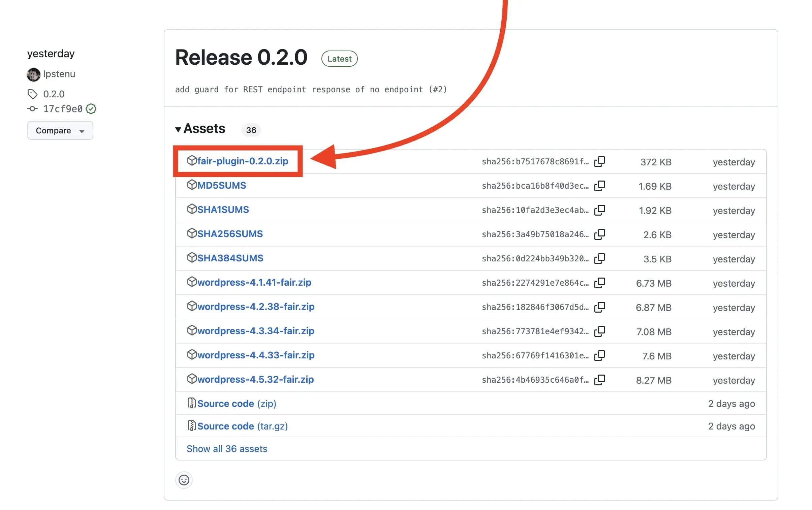The image size is (812, 510).
Task: Download wordpress-4.2.38-fair.zip
Action: pos(256,307)
